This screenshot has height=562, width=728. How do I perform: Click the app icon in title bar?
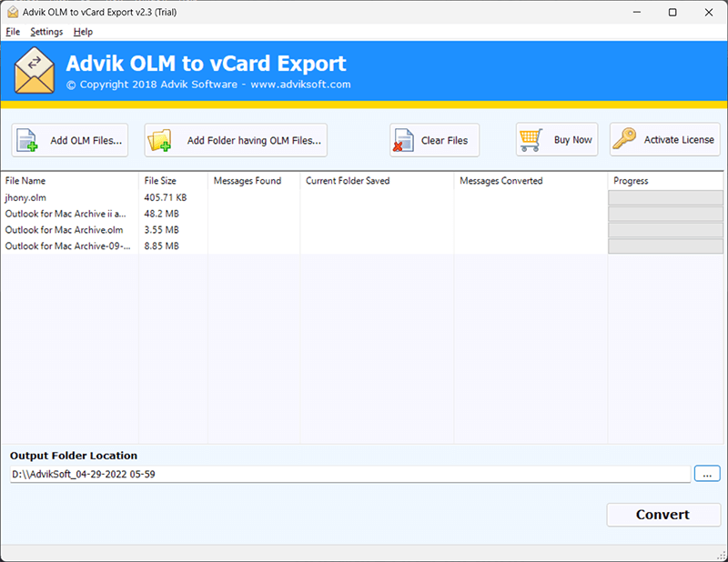click(13, 12)
